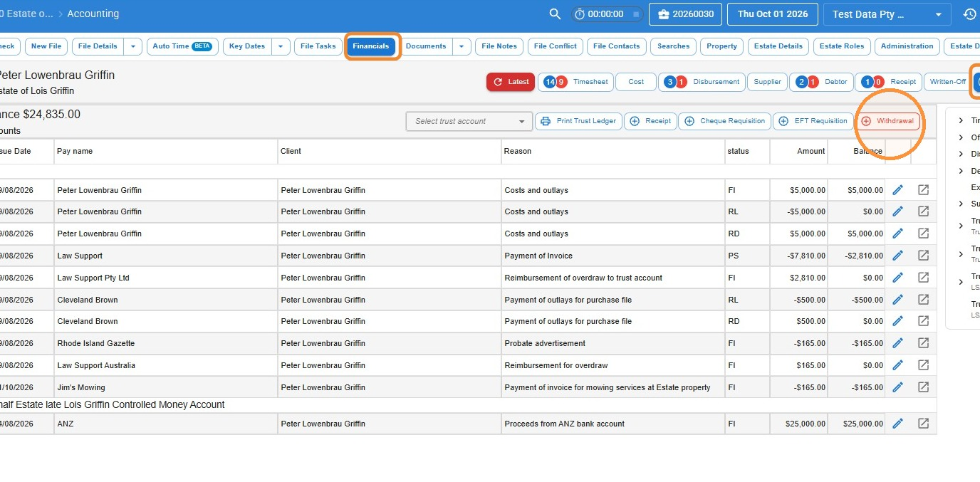This screenshot has width=980, height=482.
Task: Open Law Support Pty Ltd row in new window
Action: [923, 278]
